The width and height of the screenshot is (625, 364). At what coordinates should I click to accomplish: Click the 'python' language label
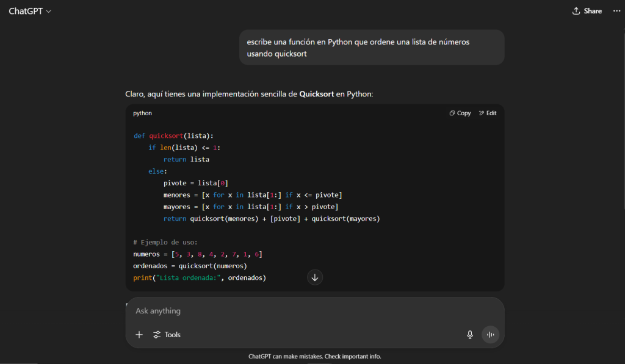(142, 113)
